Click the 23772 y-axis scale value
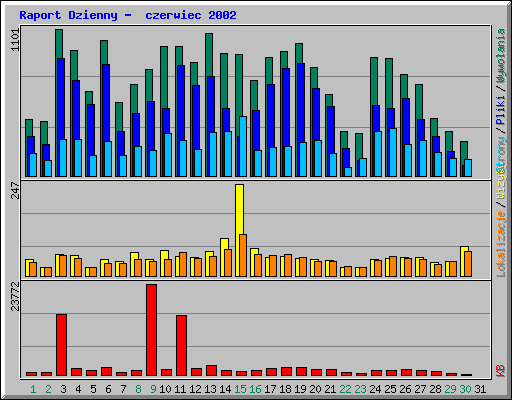This screenshot has height=400, width=512. pyautogui.click(x=15, y=297)
